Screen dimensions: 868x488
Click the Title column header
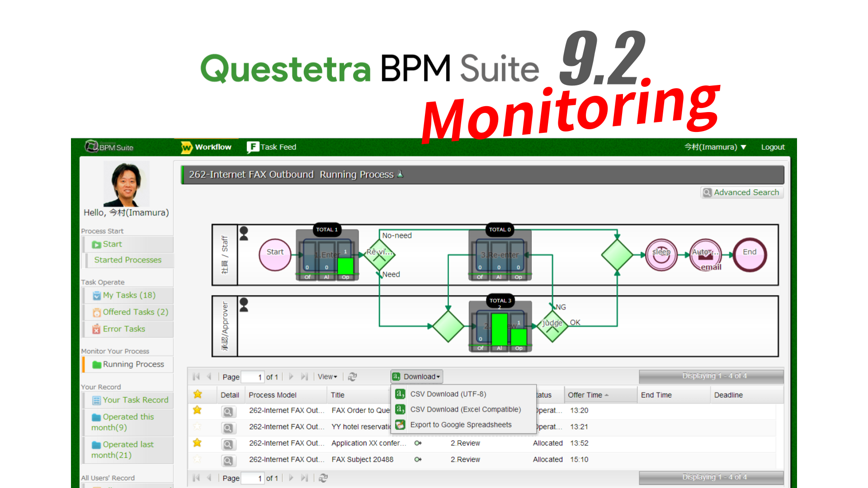pyautogui.click(x=359, y=395)
